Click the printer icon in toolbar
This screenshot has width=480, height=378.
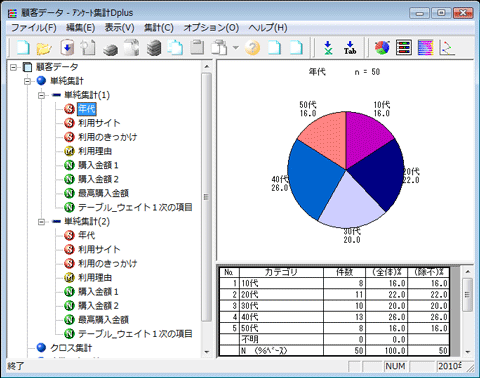[x=110, y=49]
